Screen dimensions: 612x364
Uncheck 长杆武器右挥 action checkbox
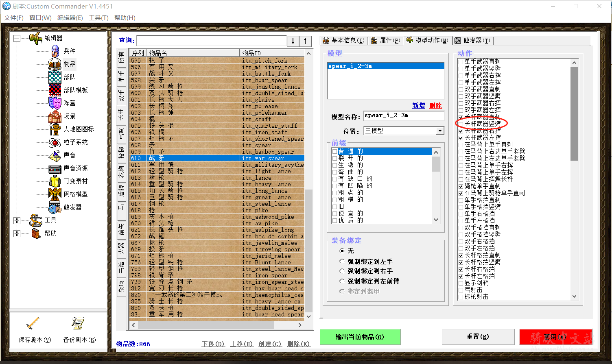pos(461,131)
